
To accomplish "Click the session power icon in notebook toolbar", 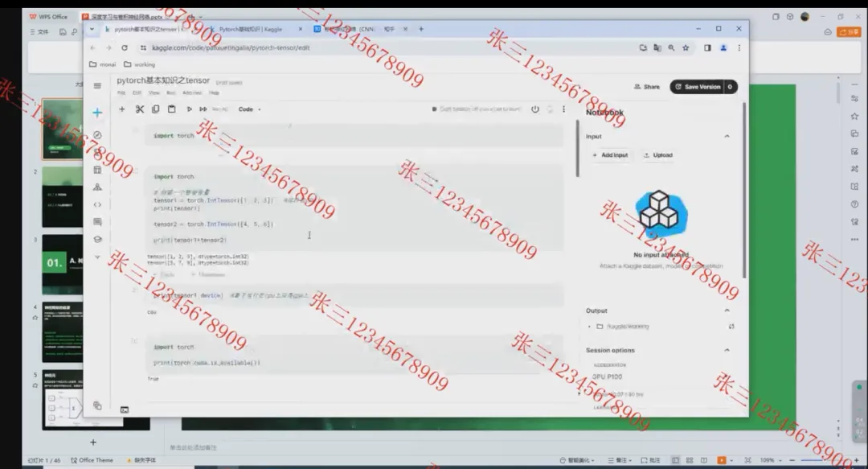I will click(534, 109).
